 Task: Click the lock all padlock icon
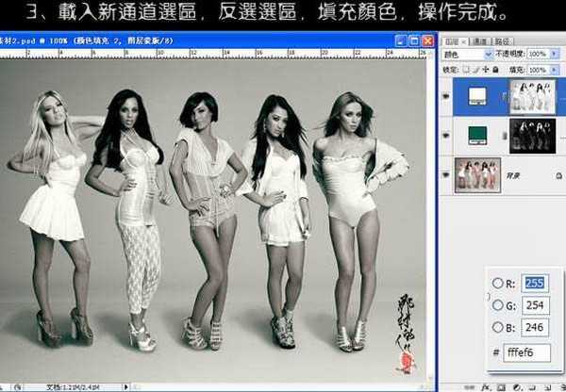coord(494,71)
